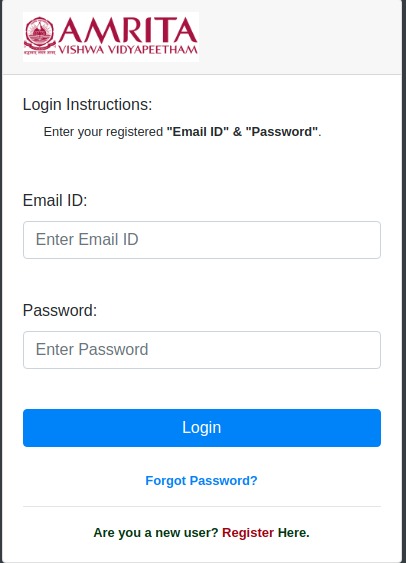Click the AMRITA wordmark in the logo
The height and width of the screenshot is (563, 406).
coord(128,30)
